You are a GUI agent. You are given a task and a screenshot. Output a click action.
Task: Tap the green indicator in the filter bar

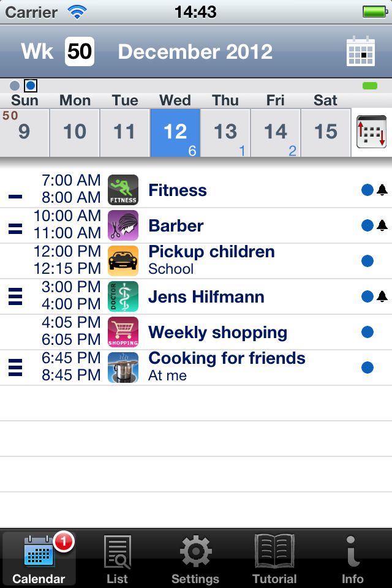(x=370, y=86)
